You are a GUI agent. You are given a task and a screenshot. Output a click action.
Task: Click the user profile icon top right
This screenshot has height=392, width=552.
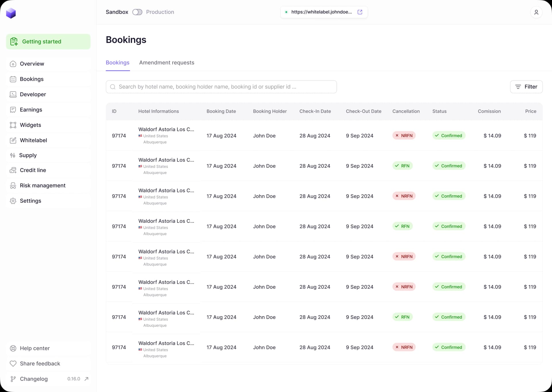pyautogui.click(x=536, y=12)
